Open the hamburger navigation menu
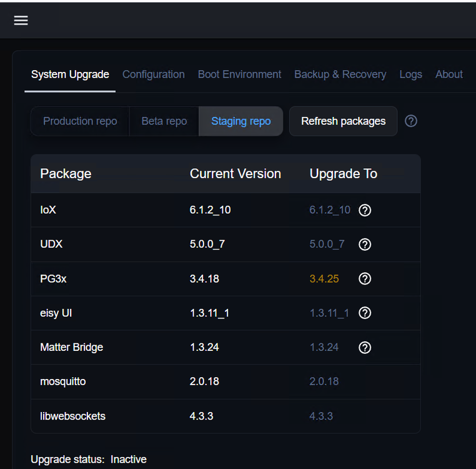This screenshot has width=476, height=469. pyautogui.click(x=21, y=21)
